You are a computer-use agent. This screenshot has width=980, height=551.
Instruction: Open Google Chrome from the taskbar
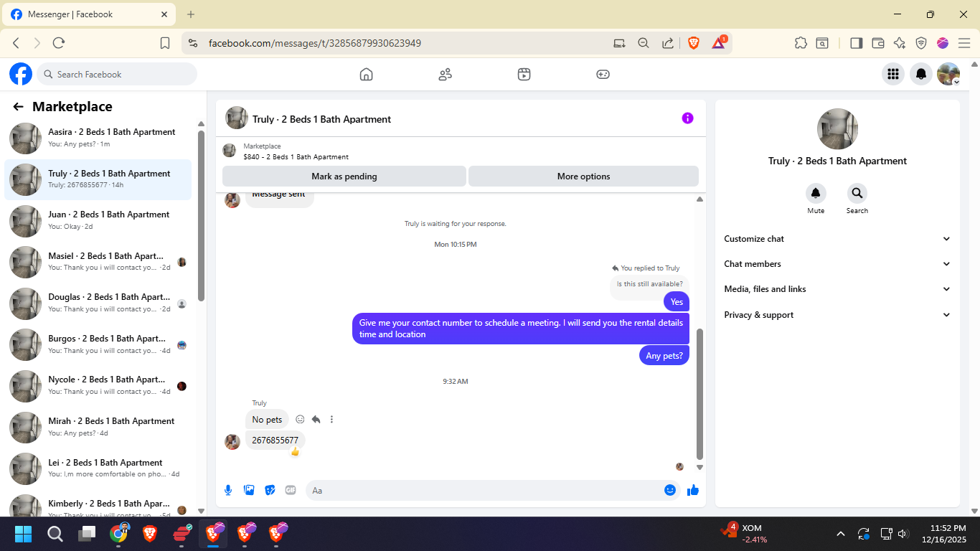(x=119, y=534)
